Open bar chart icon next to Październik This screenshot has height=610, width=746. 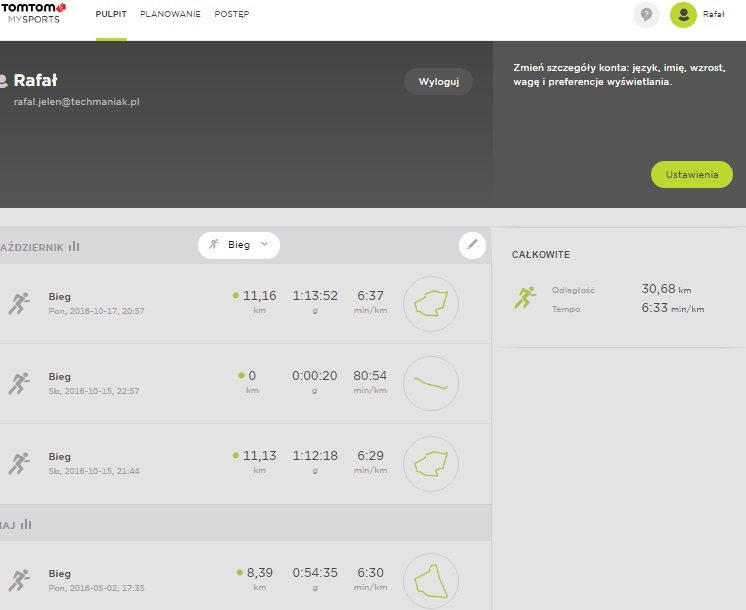tap(74, 246)
